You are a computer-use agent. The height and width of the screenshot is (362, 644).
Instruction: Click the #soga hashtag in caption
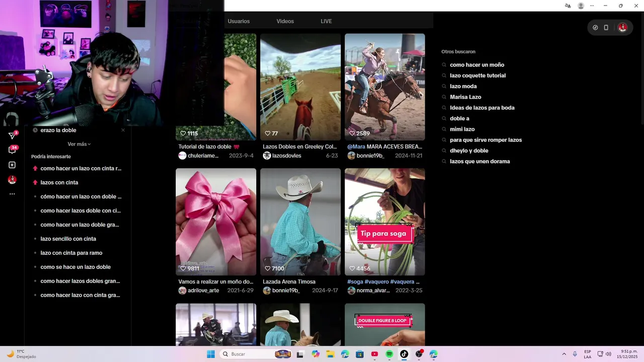coord(355,282)
